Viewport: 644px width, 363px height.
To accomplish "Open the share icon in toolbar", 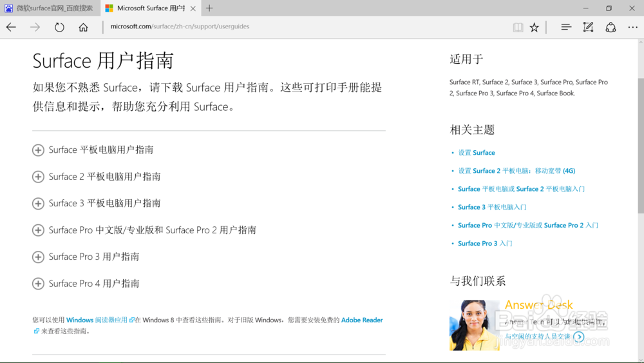I will pyautogui.click(x=611, y=27).
